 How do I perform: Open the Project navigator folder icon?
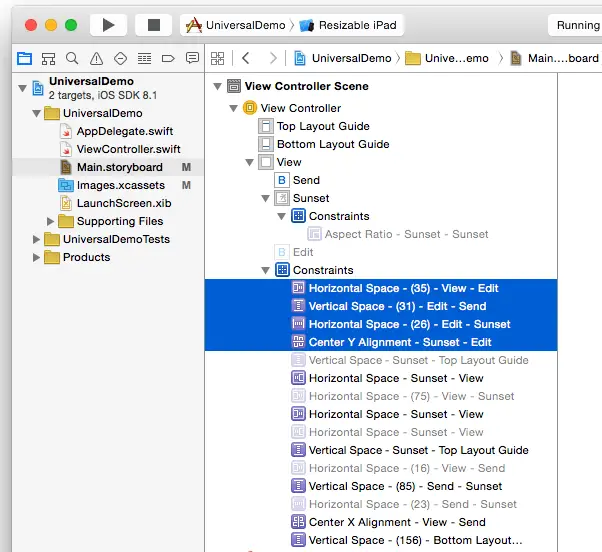point(25,59)
